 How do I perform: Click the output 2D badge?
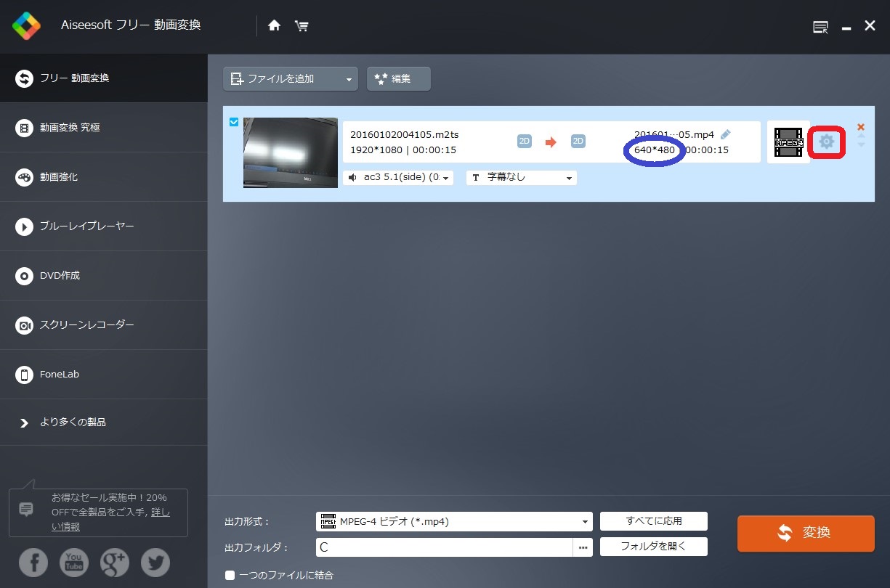pos(578,141)
